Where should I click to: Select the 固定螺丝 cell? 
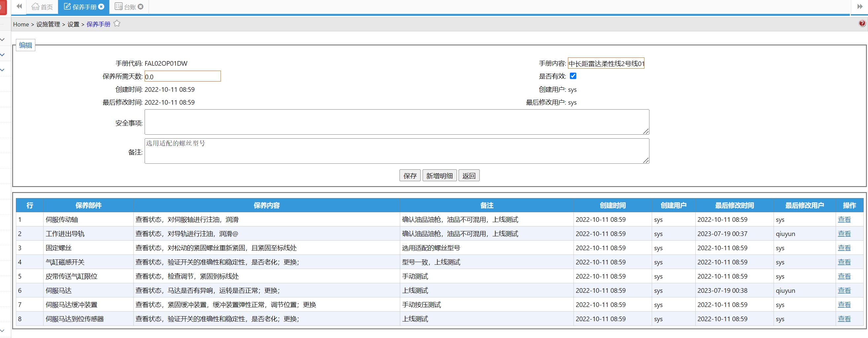click(x=88, y=248)
